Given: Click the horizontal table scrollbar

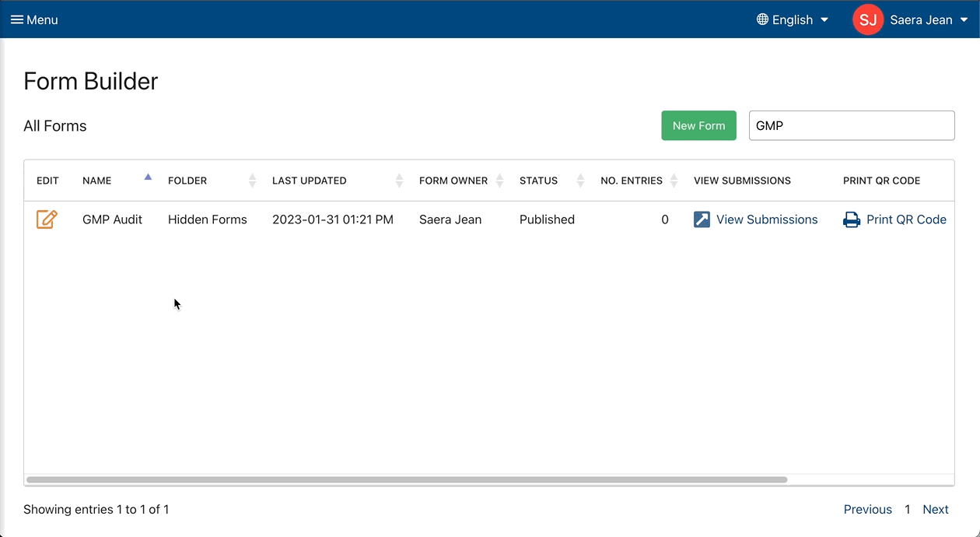Looking at the screenshot, I should click(407, 479).
